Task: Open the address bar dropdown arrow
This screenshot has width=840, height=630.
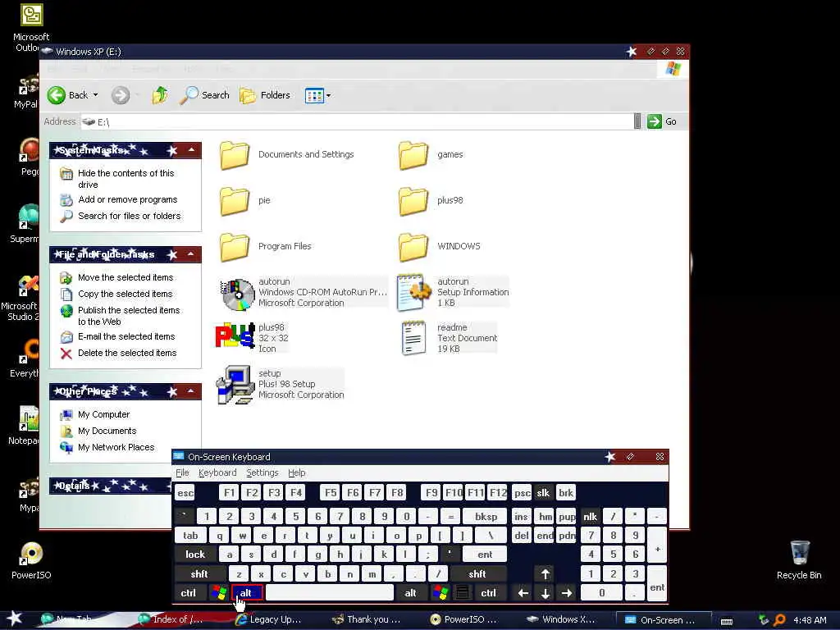Action: [x=637, y=121]
